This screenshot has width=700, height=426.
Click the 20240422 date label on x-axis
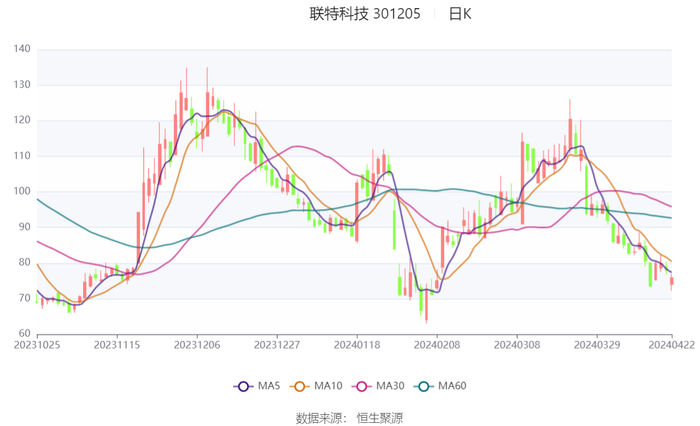click(671, 344)
